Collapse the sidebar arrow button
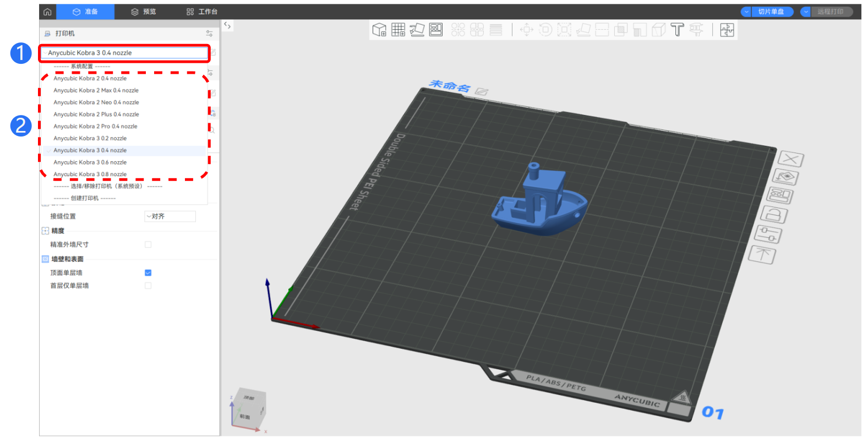Image resolution: width=868 pixels, height=443 pixels. pyautogui.click(x=227, y=25)
